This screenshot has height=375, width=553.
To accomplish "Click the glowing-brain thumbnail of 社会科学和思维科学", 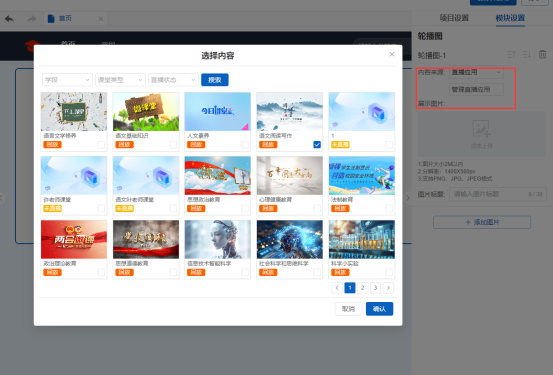I will click(290, 240).
